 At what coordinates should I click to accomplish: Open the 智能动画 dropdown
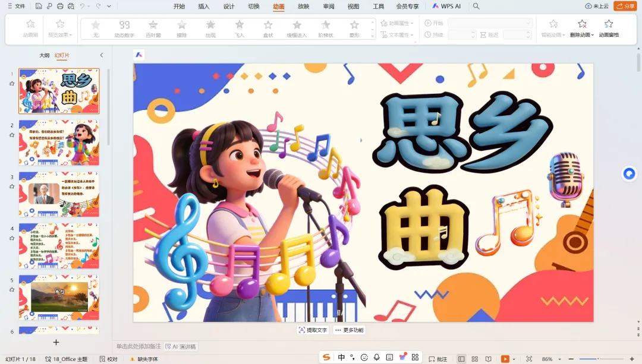pyautogui.click(x=553, y=29)
